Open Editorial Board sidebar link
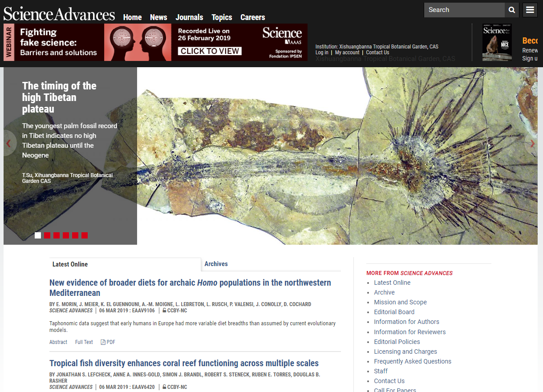Screen dimensions: 543x392 click(394, 312)
